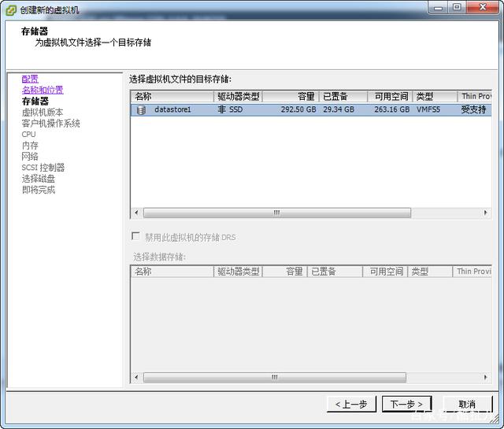Click the 选择磁盘 step in sidebar
Image resolution: width=504 pixels, height=429 pixels.
pos(39,179)
